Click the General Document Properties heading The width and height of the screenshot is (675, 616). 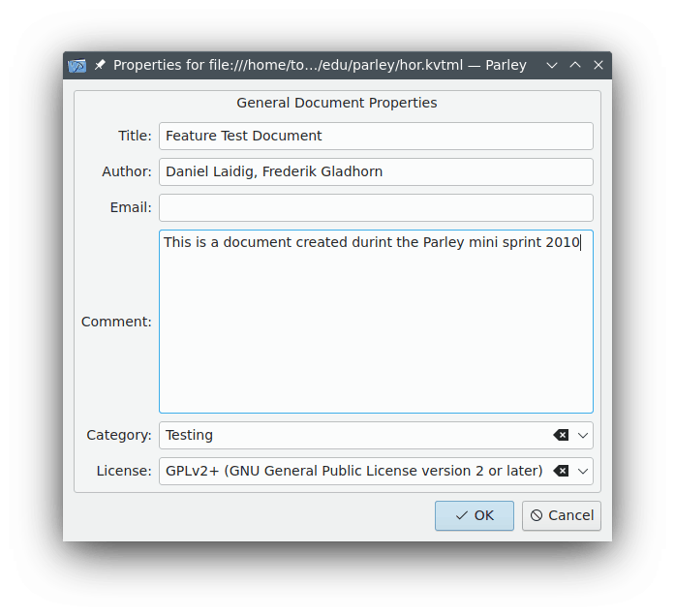[x=337, y=104]
